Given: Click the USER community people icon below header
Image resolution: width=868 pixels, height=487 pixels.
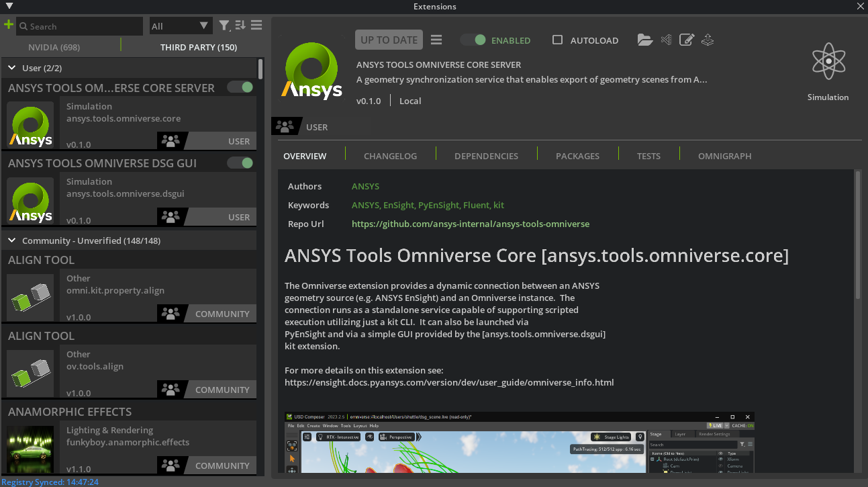Looking at the screenshot, I should coord(285,126).
